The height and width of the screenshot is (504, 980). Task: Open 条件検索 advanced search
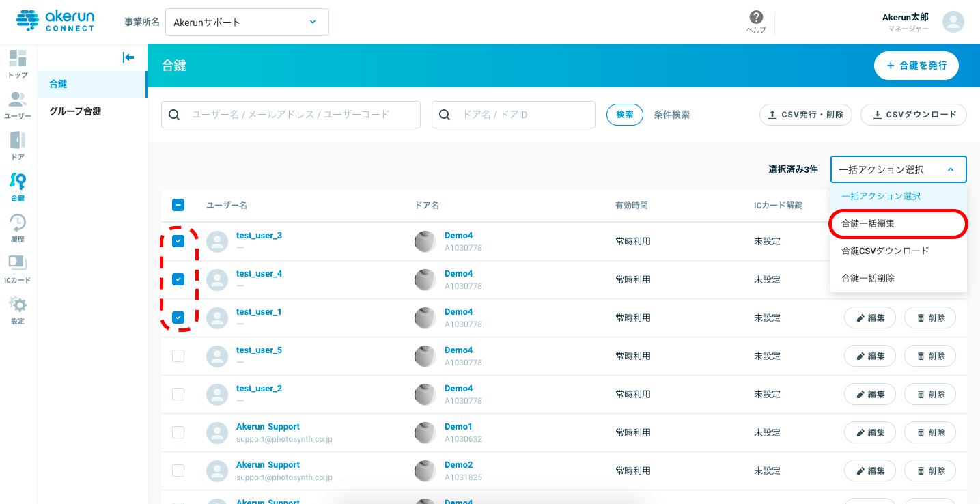click(672, 115)
